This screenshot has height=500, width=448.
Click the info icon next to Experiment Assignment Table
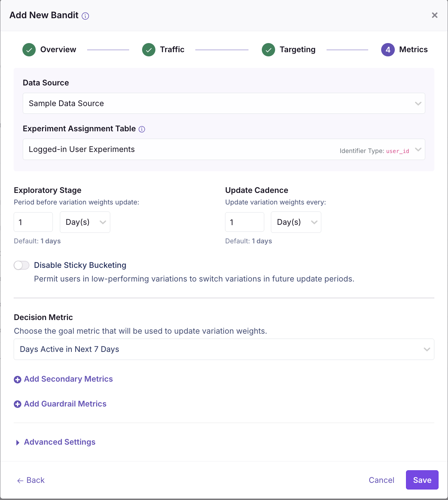142,129
